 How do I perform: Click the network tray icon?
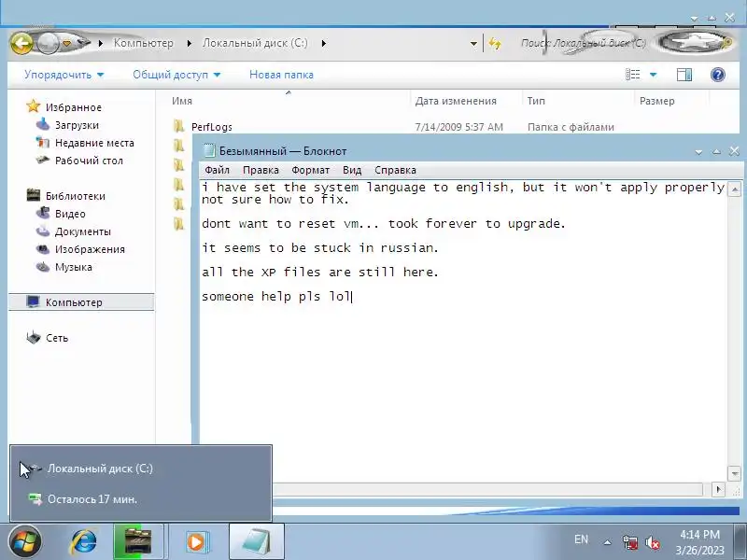pos(629,542)
